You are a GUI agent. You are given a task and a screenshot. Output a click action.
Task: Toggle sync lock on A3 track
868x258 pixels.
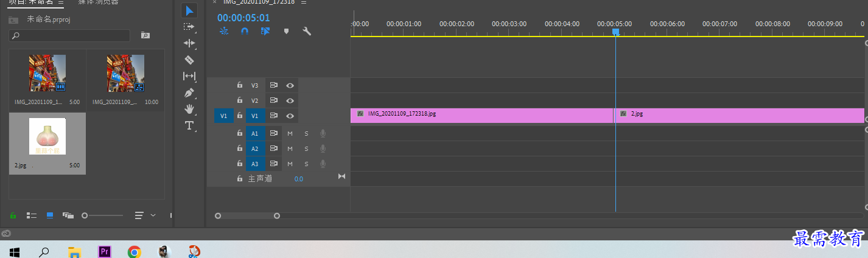coord(274,164)
